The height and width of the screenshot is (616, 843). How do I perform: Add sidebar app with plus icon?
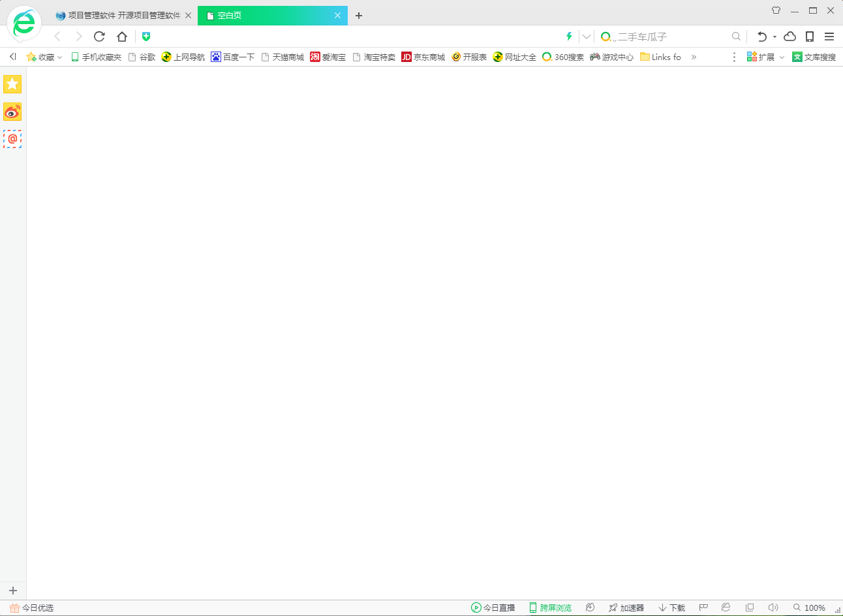tap(12, 591)
